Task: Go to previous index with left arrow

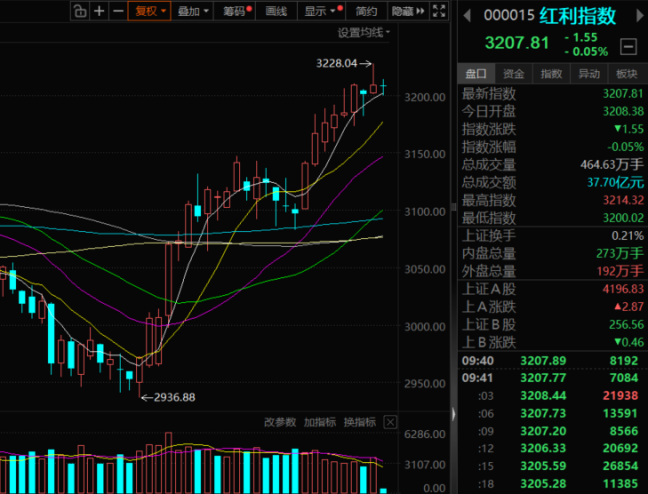Action: click(x=467, y=16)
